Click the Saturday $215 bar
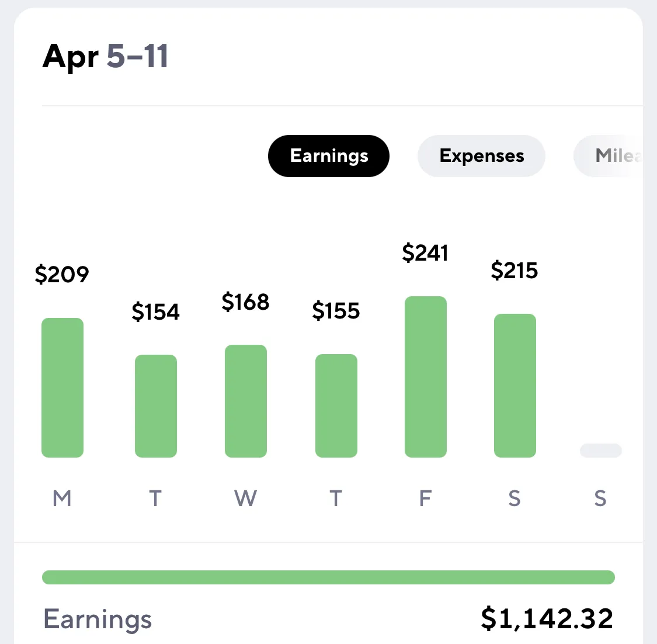Viewport: 657px width, 644px height. [x=515, y=385]
